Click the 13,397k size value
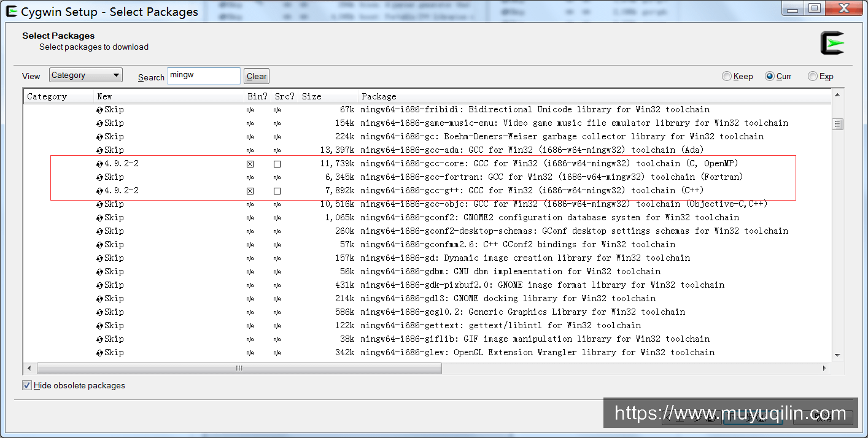Viewport: 868px width, 438px height. click(x=337, y=150)
